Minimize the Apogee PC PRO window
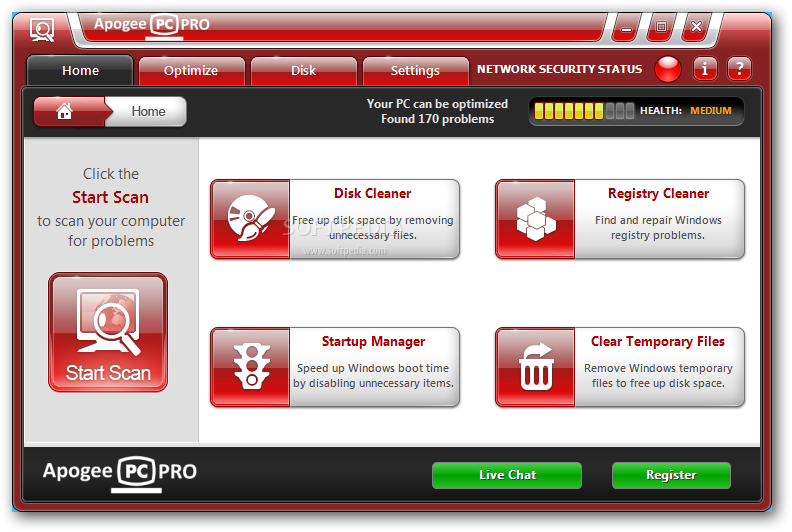 point(626,28)
